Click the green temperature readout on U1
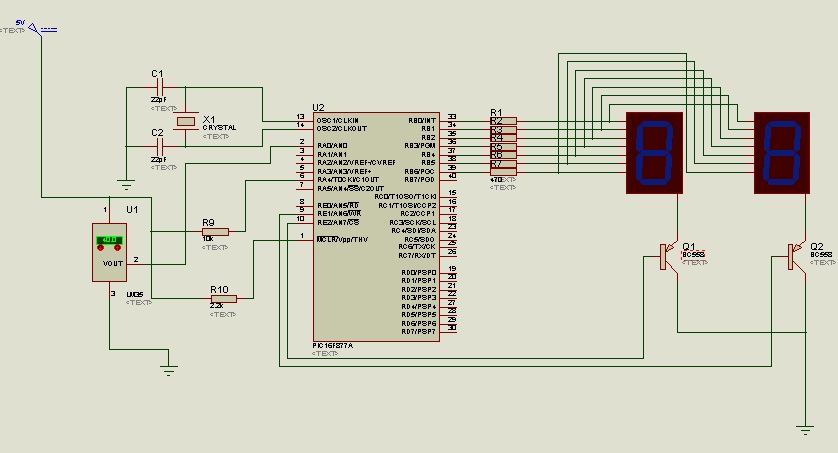 [109, 240]
